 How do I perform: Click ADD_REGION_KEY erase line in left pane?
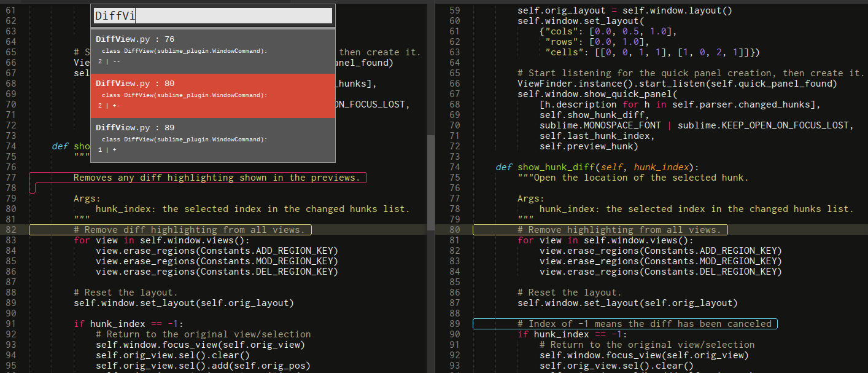click(217, 251)
